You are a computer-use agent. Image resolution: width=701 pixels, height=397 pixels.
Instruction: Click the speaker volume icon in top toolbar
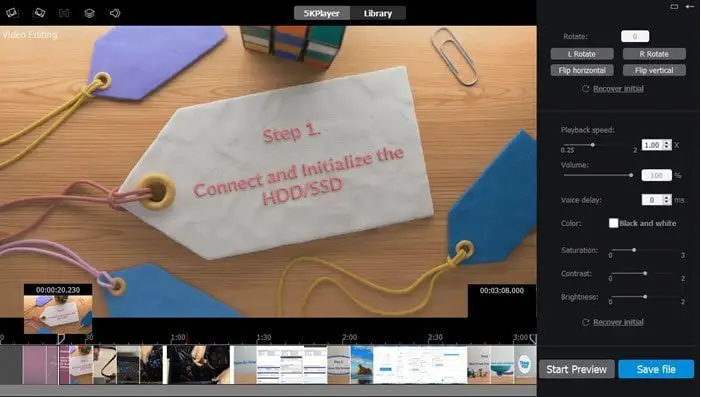point(115,13)
